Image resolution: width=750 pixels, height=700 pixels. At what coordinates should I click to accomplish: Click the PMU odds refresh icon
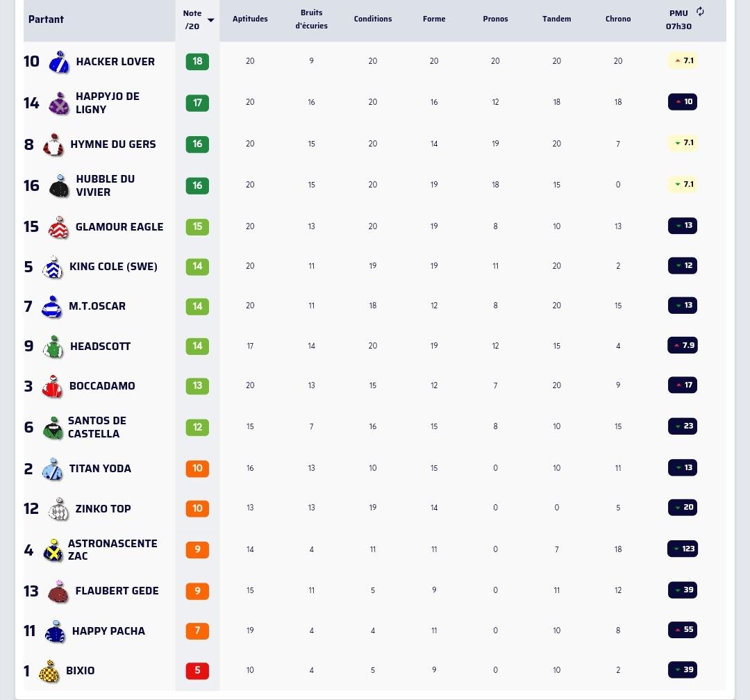click(700, 12)
